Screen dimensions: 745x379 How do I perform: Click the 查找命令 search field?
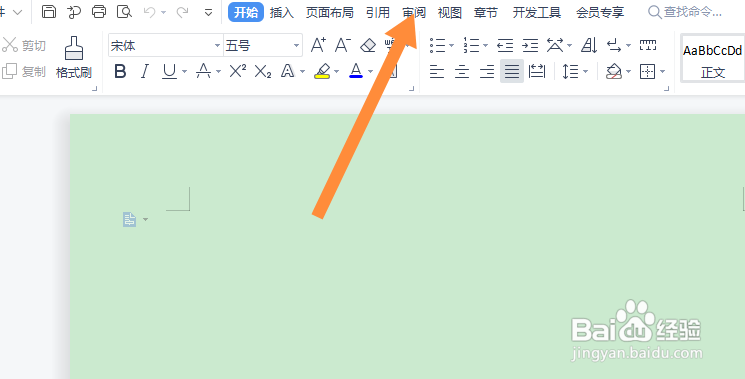tap(686, 12)
